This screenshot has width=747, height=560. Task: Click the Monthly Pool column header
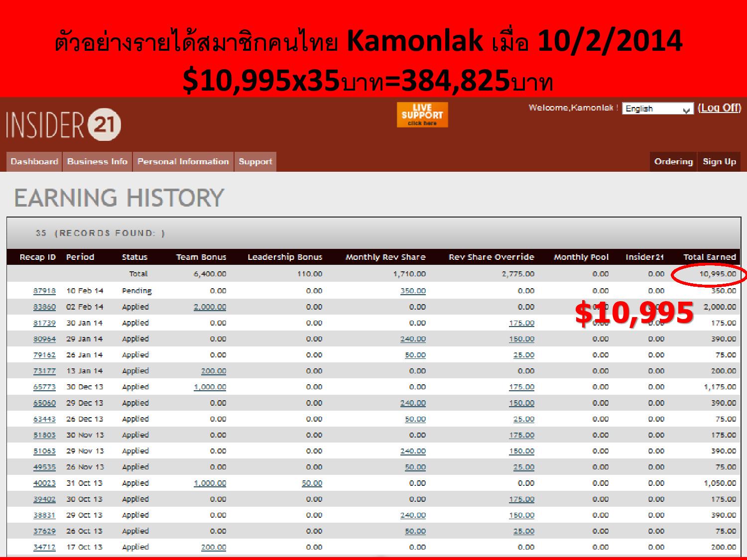coord(581,257)
